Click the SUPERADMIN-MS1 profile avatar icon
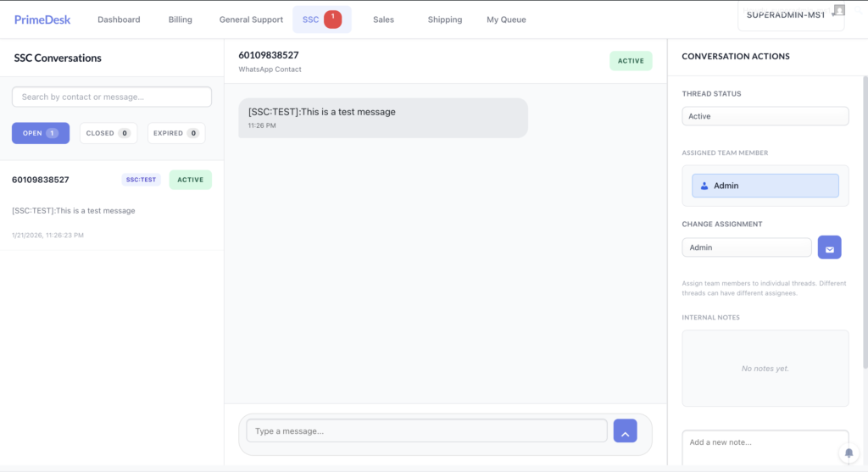This screenshot has width=868, height=472. pyautogui.click(x=839, y=11)
